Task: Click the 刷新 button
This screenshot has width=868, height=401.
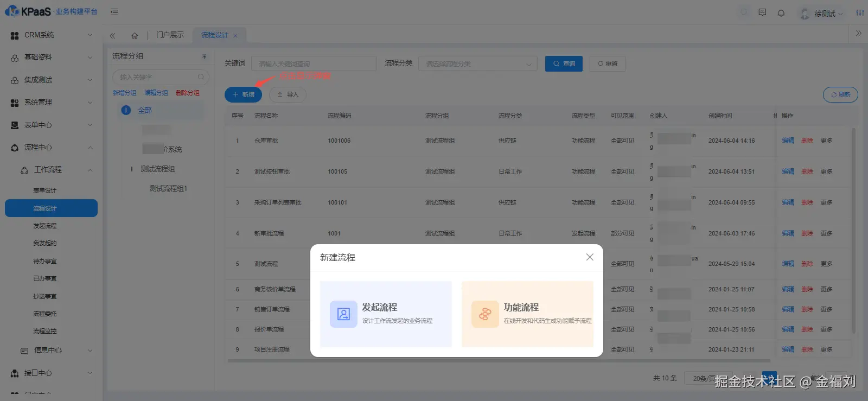Action: point(840,94)
